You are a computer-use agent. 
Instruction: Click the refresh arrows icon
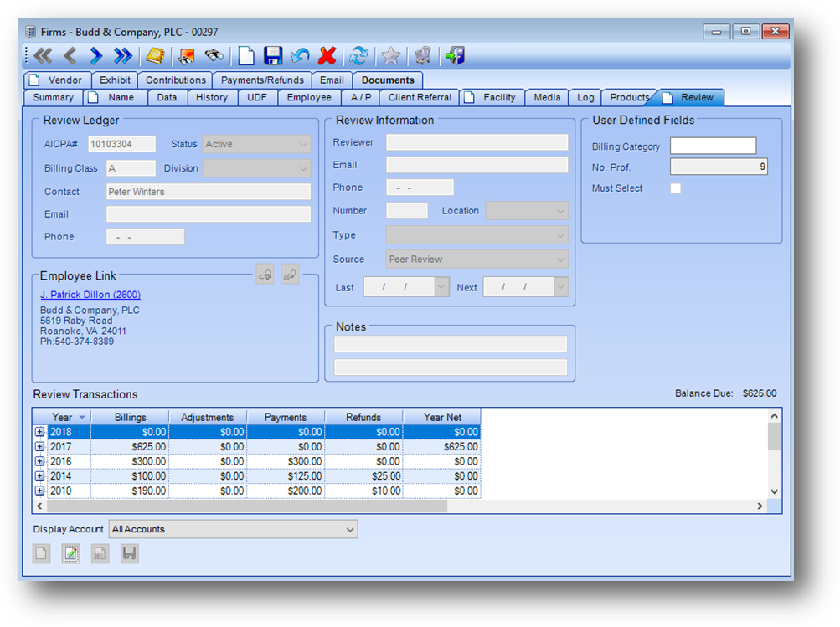tap(359, 56)
